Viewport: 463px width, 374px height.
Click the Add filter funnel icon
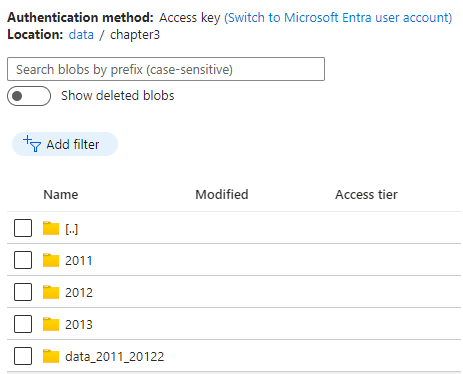click(32, 144)
